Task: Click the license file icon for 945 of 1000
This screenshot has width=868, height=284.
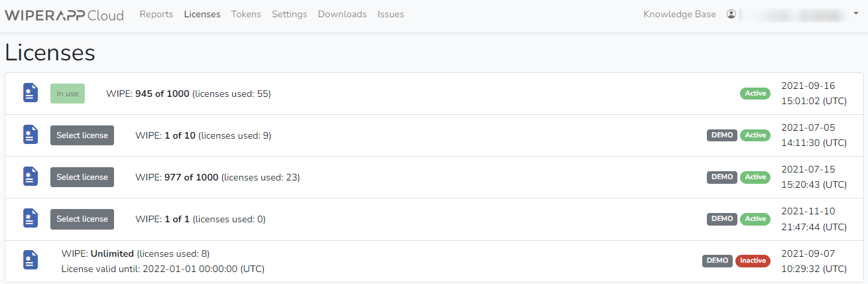Action: [x=31, y=94]
